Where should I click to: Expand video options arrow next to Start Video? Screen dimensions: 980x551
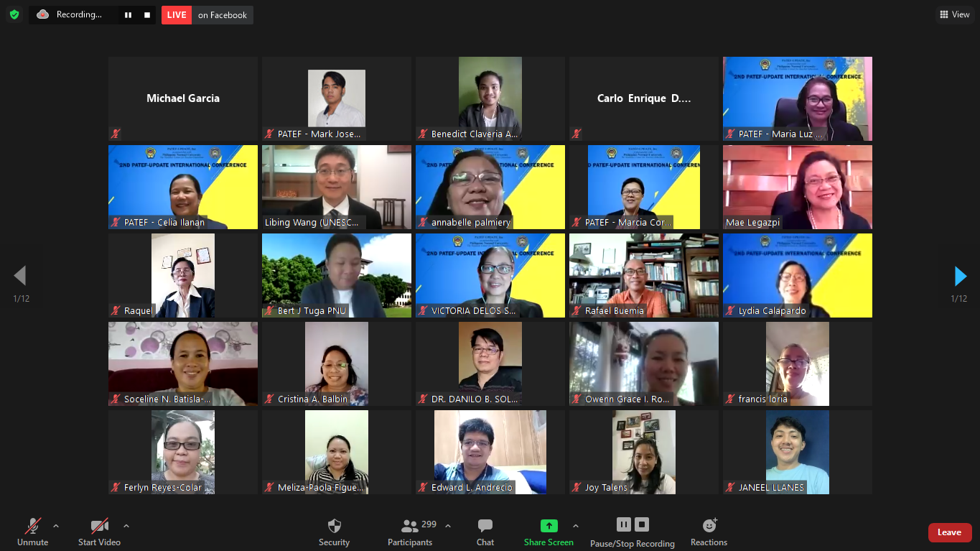click(126, 526)
